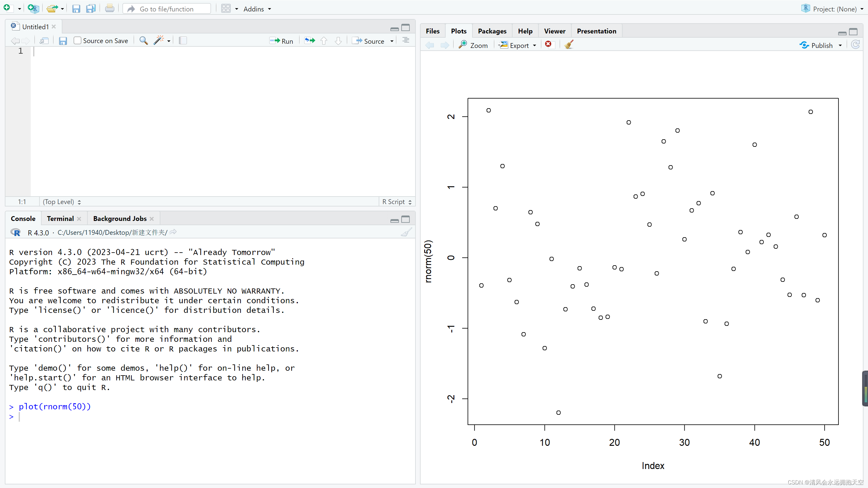Maximize the console pane
The width and height of the screenshot is (868, 488).
tap(406, 219)
